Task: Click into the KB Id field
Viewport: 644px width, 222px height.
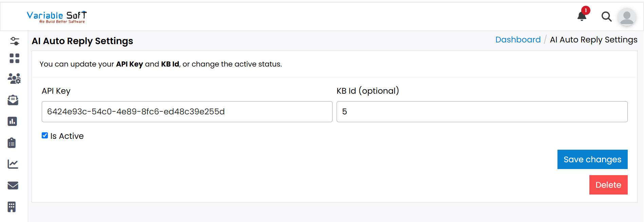Action: (x=482, y=112)
